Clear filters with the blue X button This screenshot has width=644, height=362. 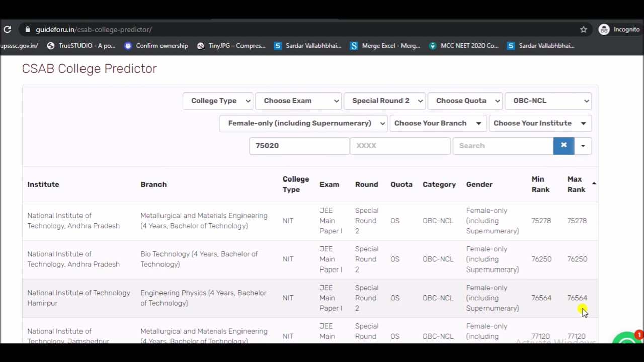click(x=563, y=146)
